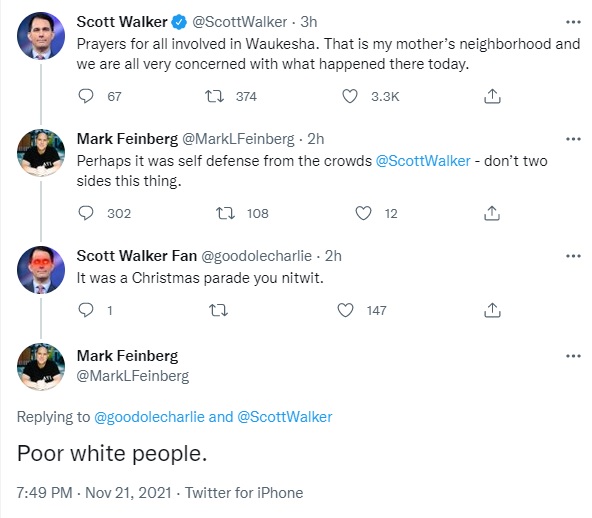Screen dimensions: 592x518
Task: Like Mark Feinberg's tweet with 12 likes
Action: [363, 213]
